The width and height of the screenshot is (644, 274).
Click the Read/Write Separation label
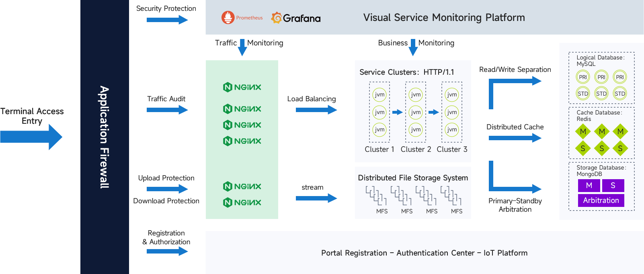tap(515, 70)
